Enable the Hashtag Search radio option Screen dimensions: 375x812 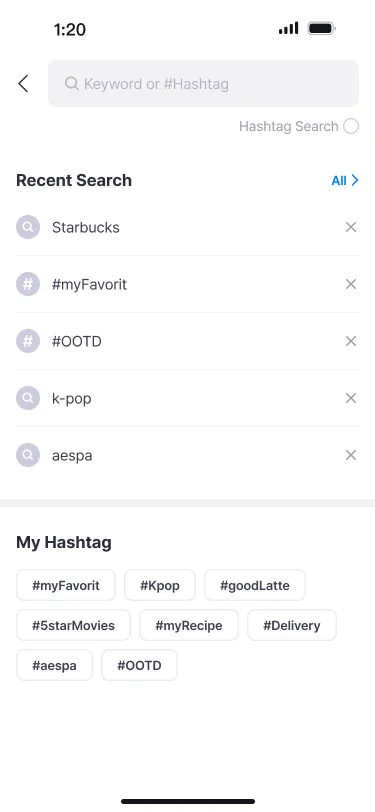(351, 126)
